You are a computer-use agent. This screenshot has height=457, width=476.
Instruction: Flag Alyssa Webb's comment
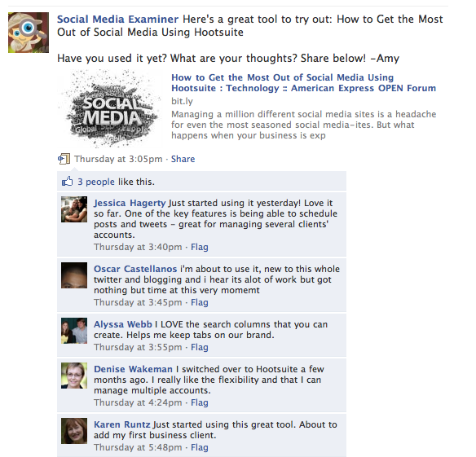pos(200,347)
